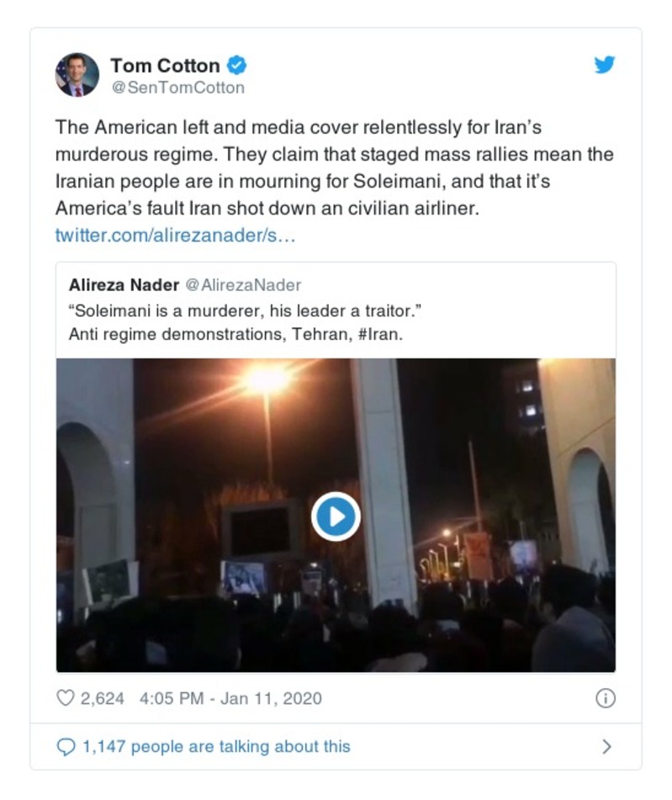Open "1,147 people are talking about this"

coord(216,746)
